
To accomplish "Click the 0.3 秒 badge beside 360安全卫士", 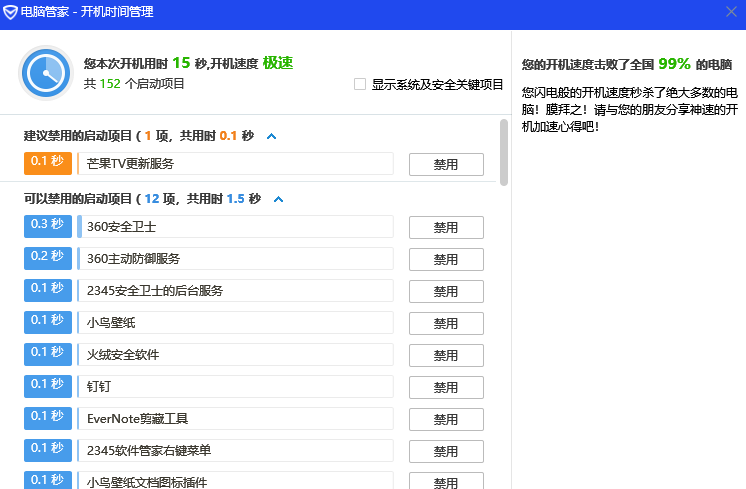I will click(x=47, y=227).
